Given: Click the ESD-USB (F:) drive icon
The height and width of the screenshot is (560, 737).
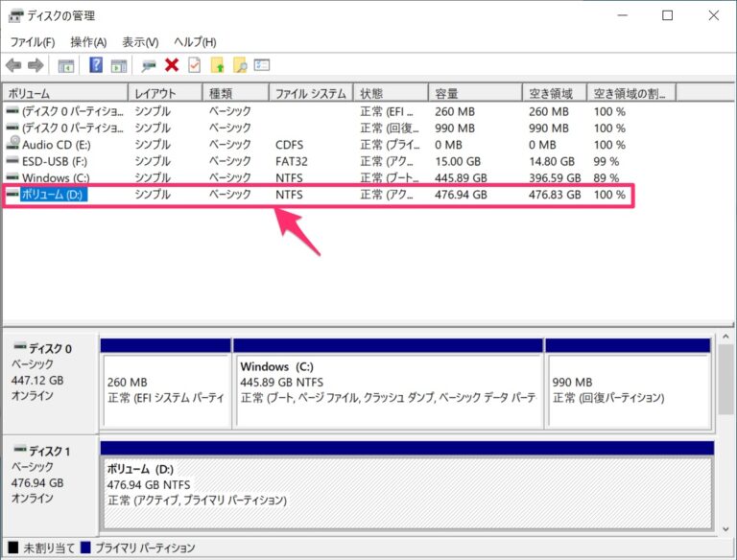Looking at the screenshot, I should (12, 161).
